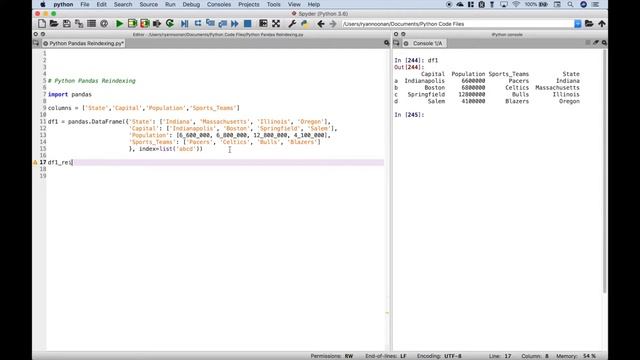Open console options search icon
This screenshot has width=640, height=360.
(x=604, y=42)
